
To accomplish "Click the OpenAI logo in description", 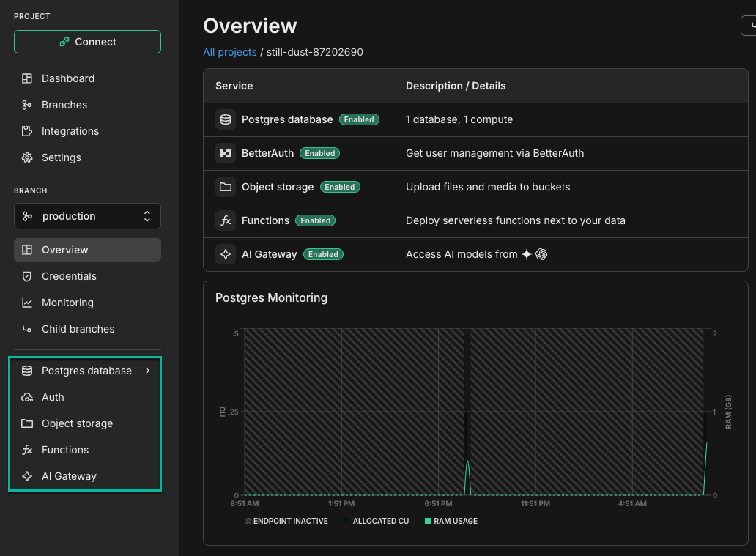I will point(541,254).
